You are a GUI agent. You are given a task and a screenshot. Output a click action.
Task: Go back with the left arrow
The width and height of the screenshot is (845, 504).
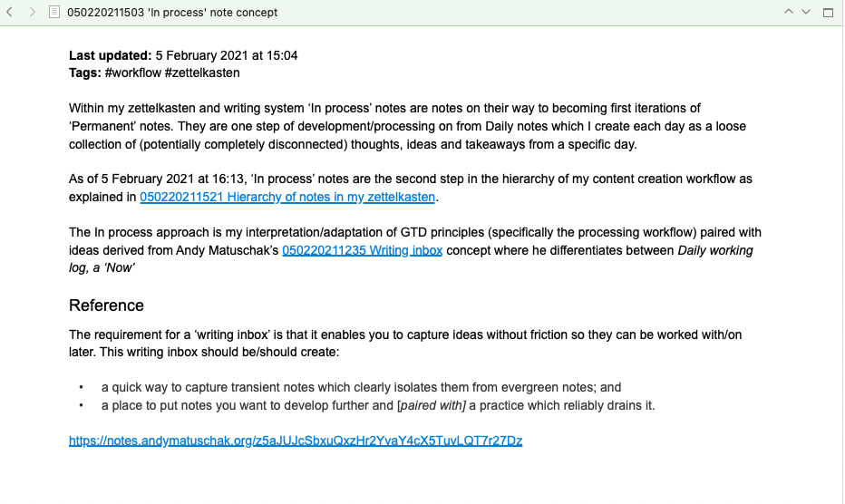pyautogui.click(x=9, y=12)
